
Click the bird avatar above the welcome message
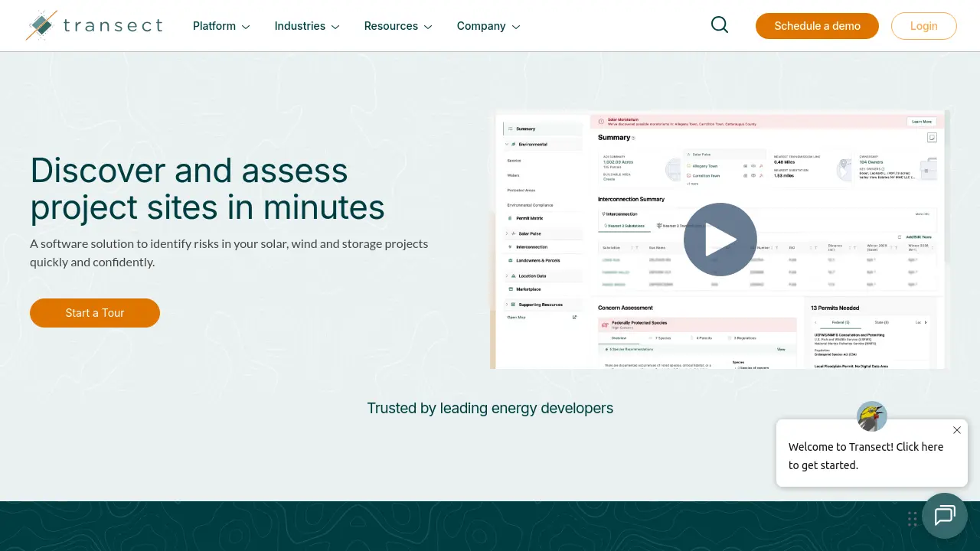click(872, 416)
